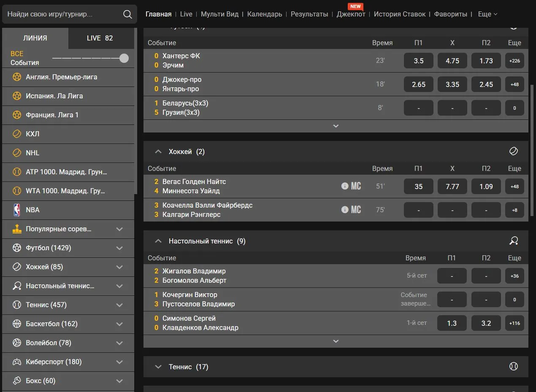Open ATP 1000 Madrid tennis icon
The height and width of the screenshot is (392, 536).
click(17, 172)
